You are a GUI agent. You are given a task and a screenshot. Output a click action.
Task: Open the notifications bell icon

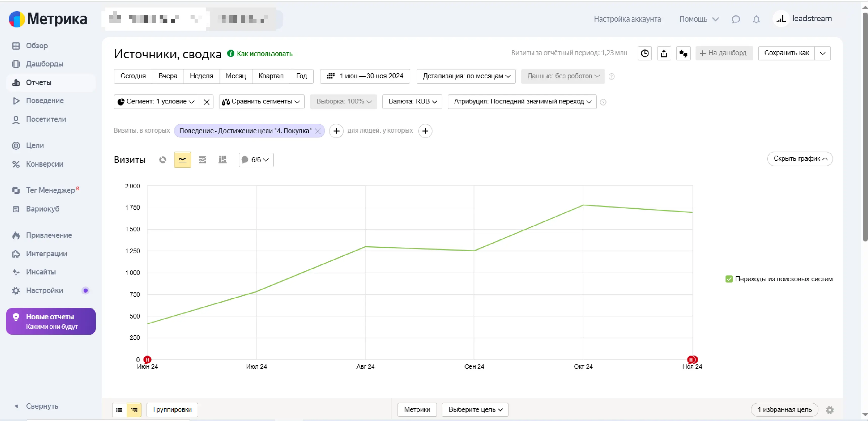tap(756, 19)
